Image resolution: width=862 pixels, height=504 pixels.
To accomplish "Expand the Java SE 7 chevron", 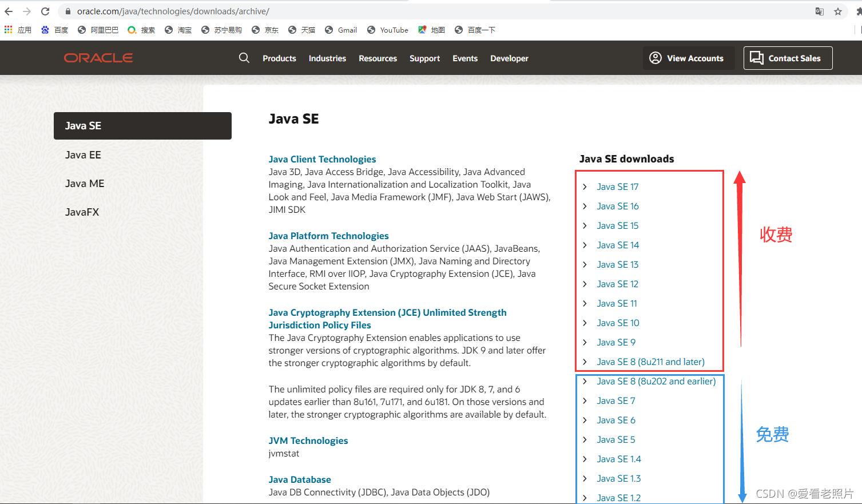I will 585,400.
